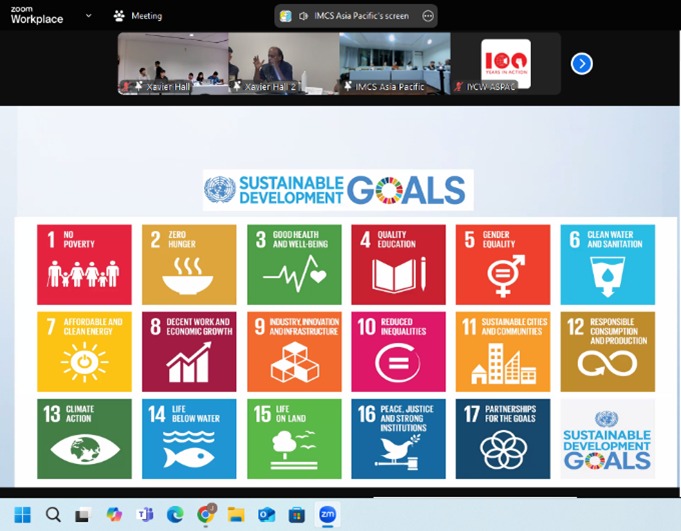The width and height of the screenshot is (681, 531).
Task: Open Microsoft Store from the taskbar
Action: click(x=297, y=515)
